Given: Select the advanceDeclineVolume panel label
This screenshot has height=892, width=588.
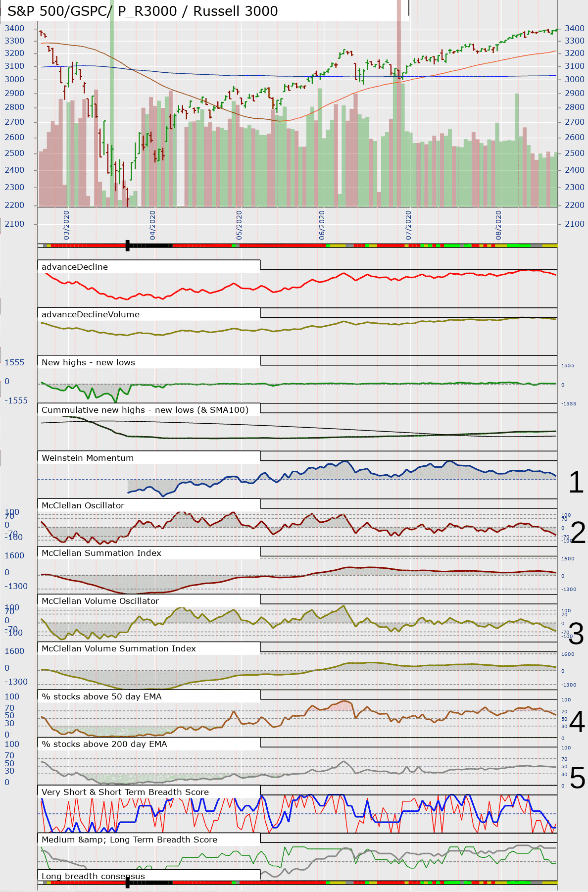Looking at the screenshot, I should pos(91,314).
